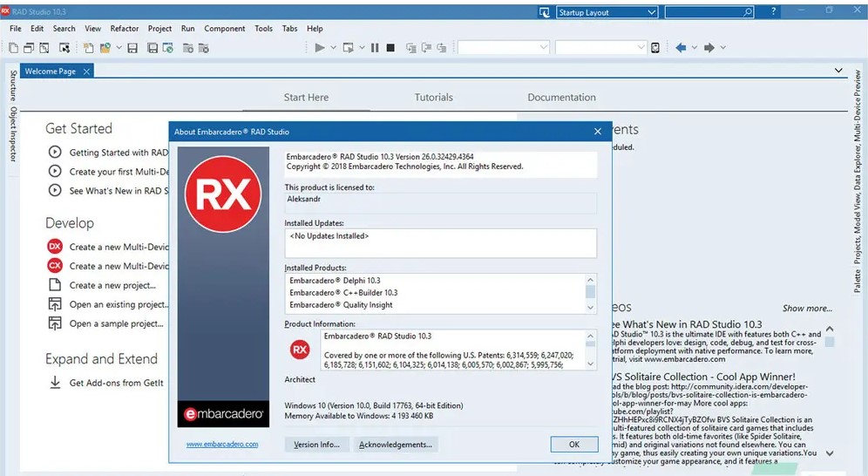Expand the tab list chevron at right

[x=838, y=71]
